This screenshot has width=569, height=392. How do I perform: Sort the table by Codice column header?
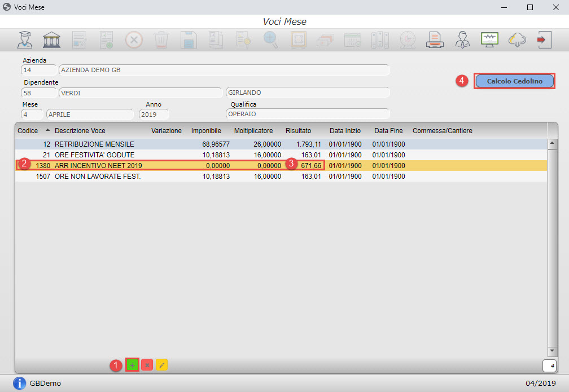pos(28,130)
